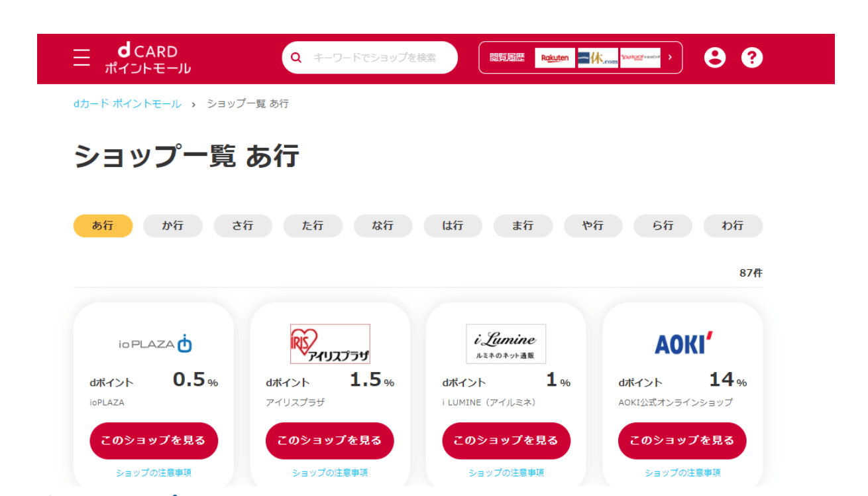The width and height of the screenshot is (868, 496).
Task: Expand browsing history with arrow chevron
Action: point(670,58)
